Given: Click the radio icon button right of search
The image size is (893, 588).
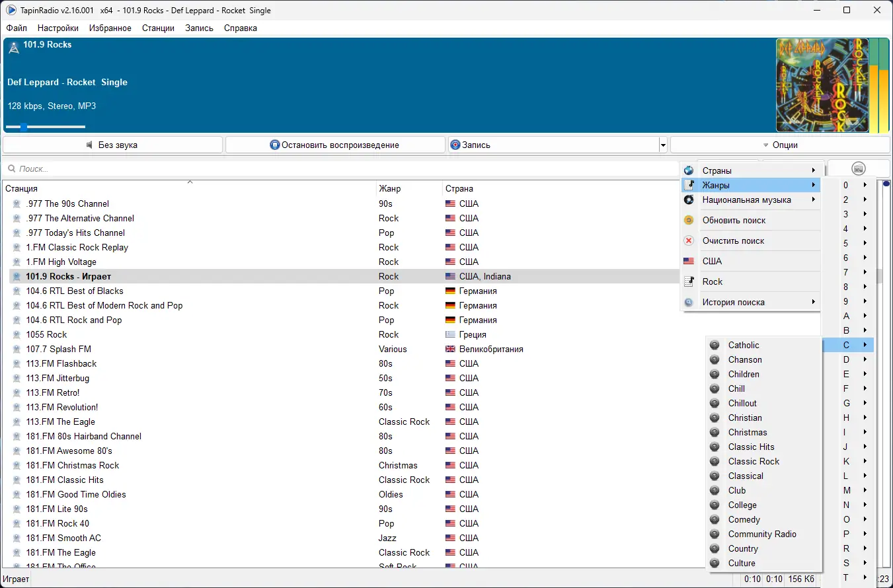Looking at the screenshot, I should (x=859, y=168).
